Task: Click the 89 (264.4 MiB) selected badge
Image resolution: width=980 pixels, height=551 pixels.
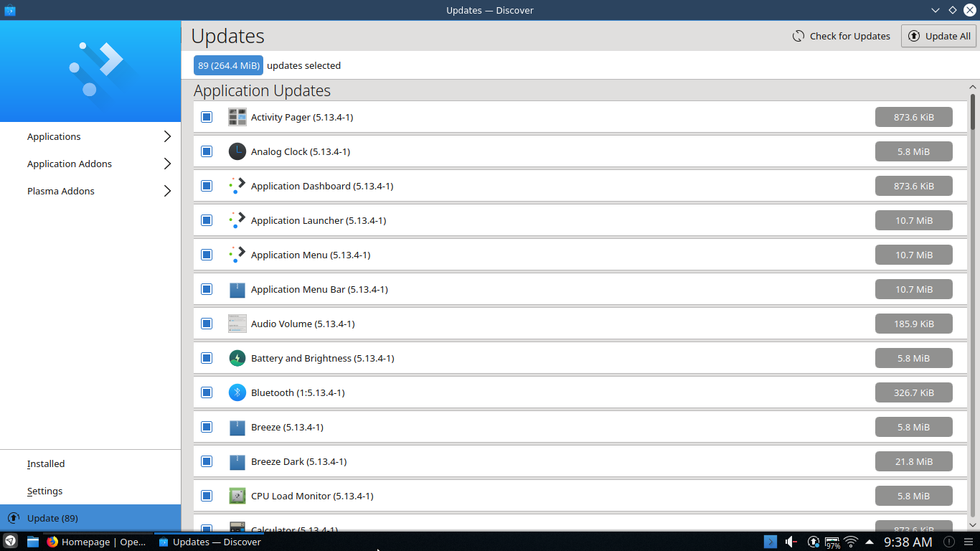Action: point(228,65)
